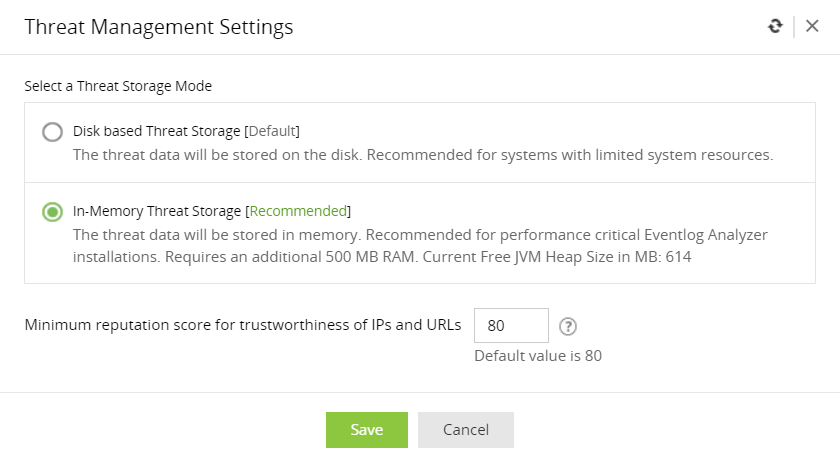Image resolution: width=840 pixels, height=467 pixels.
Task: Click the minimum reputation score input field
Action: [x=511, y=325]
